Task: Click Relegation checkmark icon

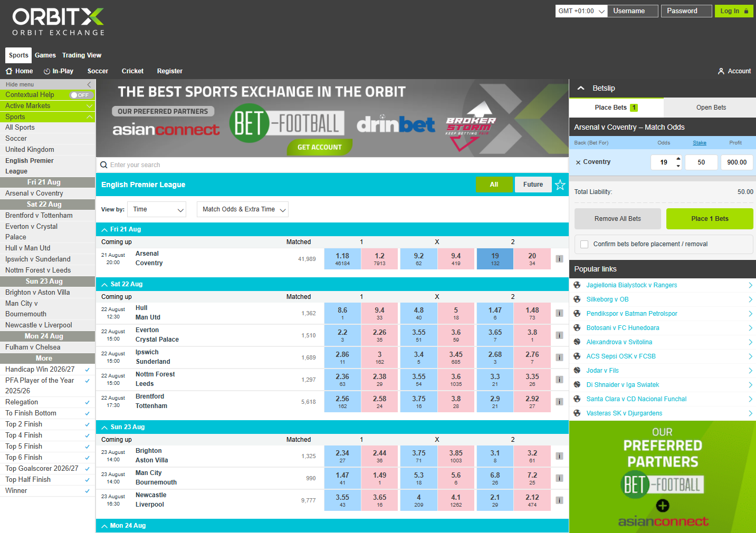Action: (x=88, y=402)
